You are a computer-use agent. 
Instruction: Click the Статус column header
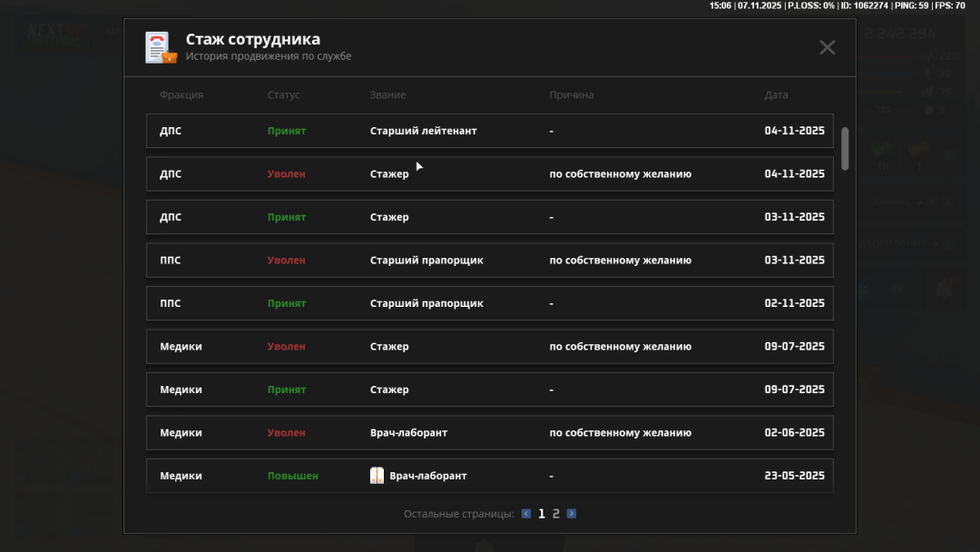point(283,95)
